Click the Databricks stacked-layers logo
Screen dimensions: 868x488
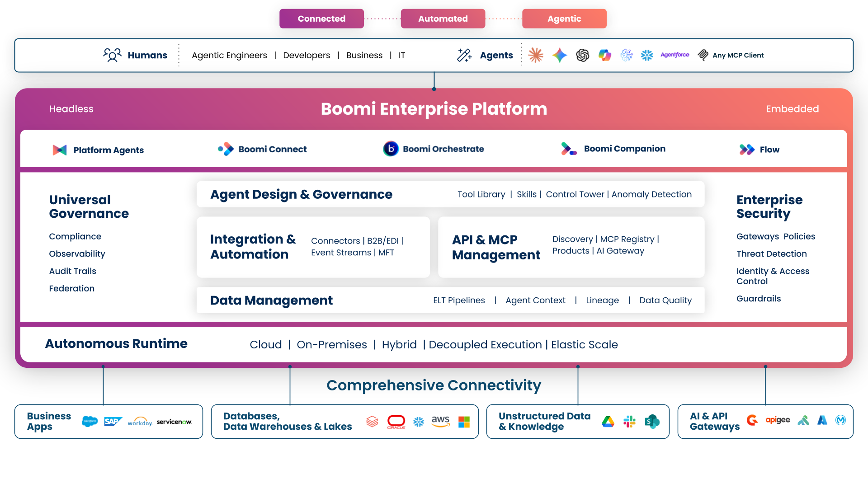[372, 422]
